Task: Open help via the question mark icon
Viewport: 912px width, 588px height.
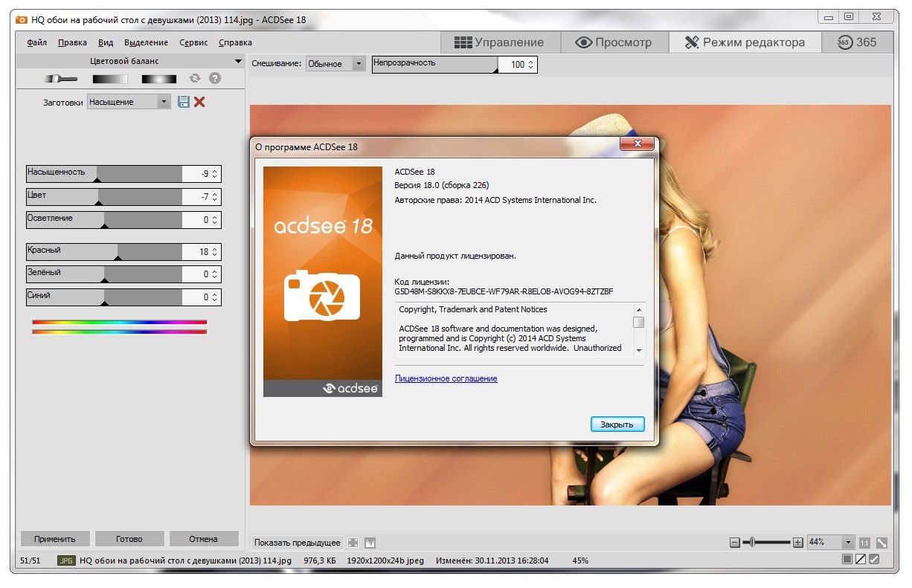Action: [215, 78]
